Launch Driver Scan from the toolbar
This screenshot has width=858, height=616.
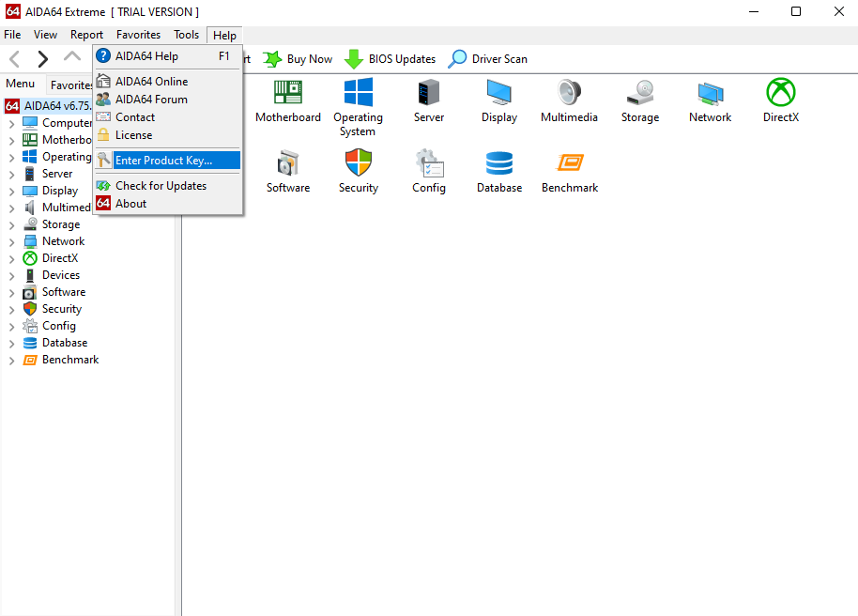pos(487,59)
